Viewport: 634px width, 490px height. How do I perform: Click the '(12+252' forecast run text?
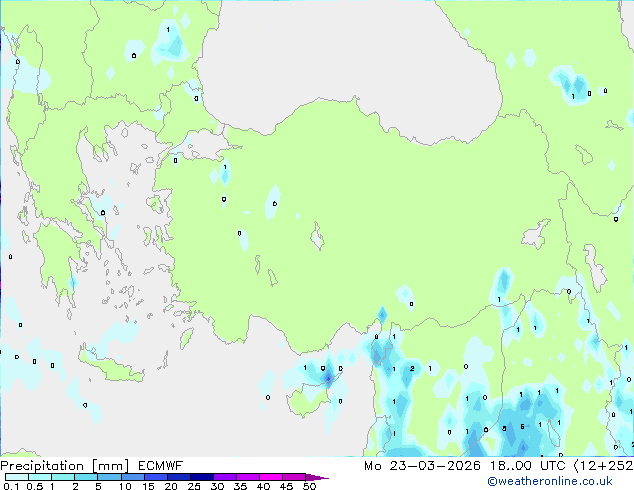coord(603,466)
